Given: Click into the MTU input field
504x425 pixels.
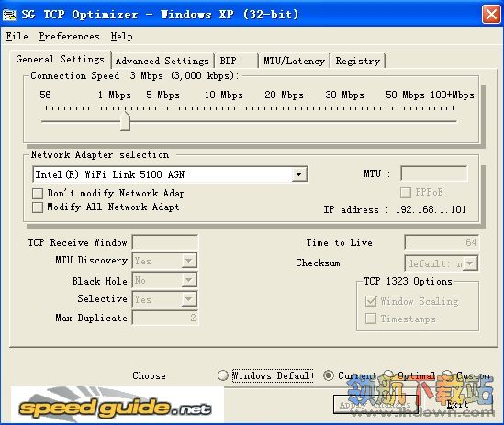Looking at the screenshot, I should click(x=434, y=173).
